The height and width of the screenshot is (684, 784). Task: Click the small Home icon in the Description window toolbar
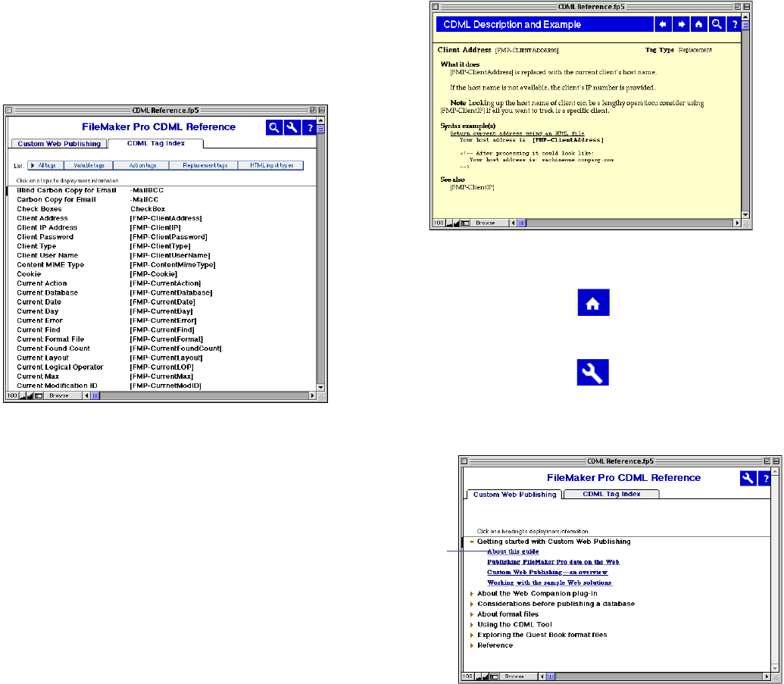pyautogui.click(x=698, y=24)
